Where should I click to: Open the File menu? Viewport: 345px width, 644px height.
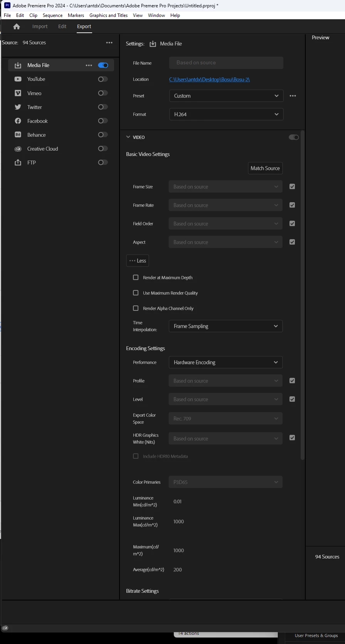(7, 15)
